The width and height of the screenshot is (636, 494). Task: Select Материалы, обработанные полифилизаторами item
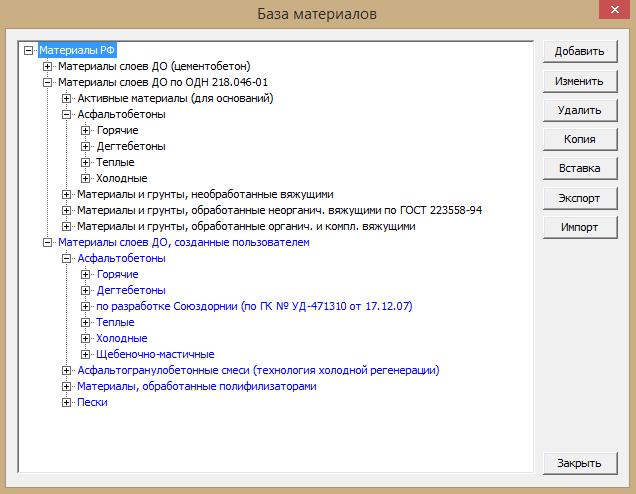tap(197, 387)
